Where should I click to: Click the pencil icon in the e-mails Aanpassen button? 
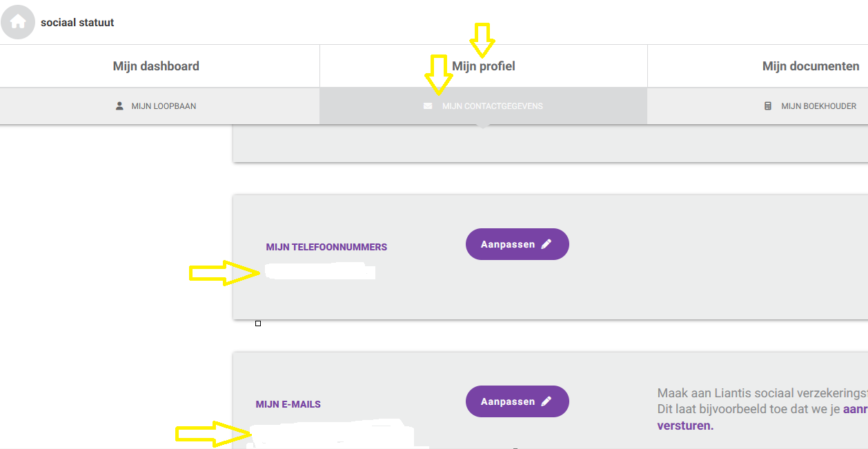(x=546, y=401)
